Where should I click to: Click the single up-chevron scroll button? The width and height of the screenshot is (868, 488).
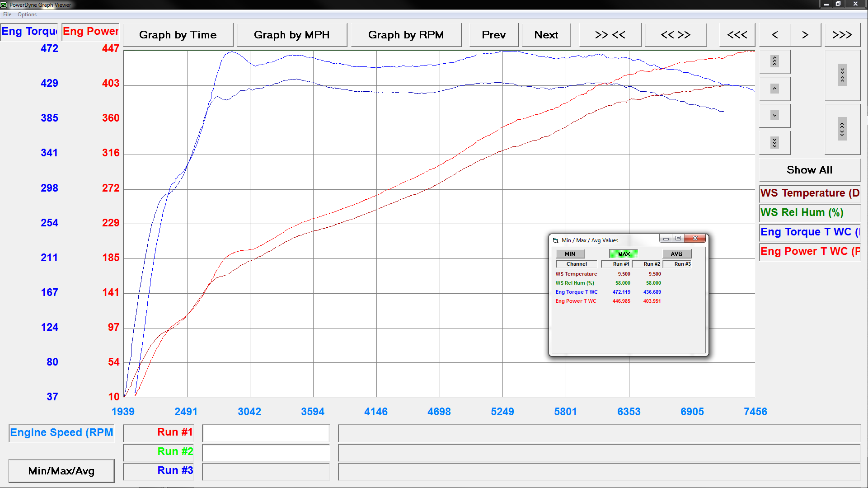point(774,89)
